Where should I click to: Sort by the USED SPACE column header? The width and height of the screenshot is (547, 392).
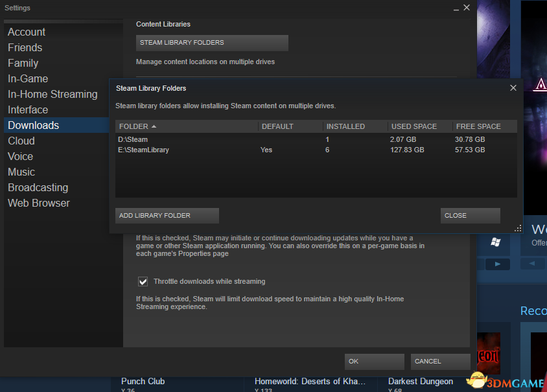420,126
